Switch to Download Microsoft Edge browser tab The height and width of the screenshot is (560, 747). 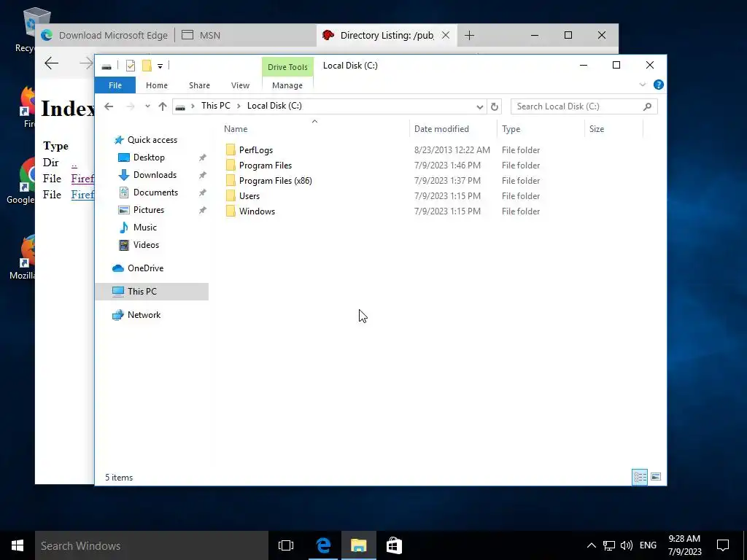click(104, 35)
